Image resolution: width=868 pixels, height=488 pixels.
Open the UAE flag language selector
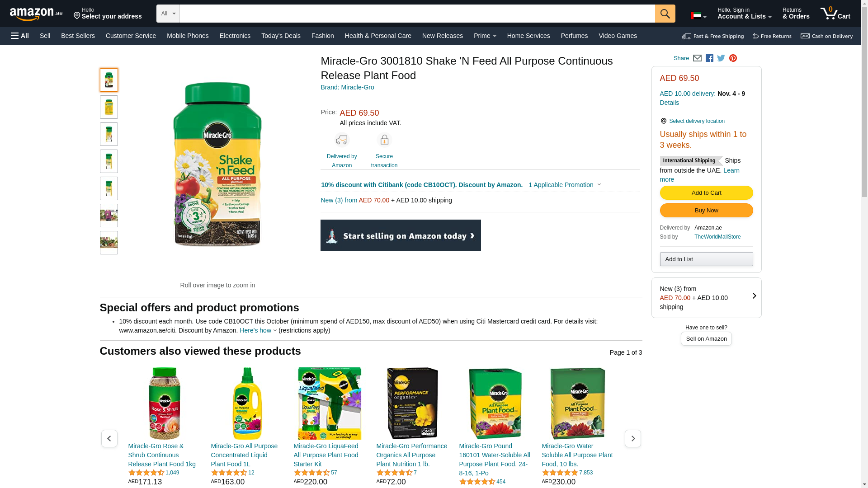click(698, 16)
